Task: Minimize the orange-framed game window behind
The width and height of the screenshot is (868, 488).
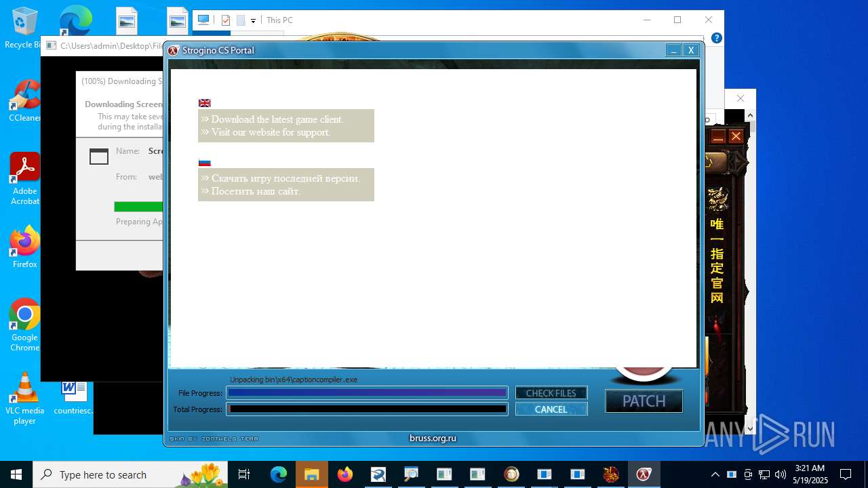Action: tap(718, 137)
